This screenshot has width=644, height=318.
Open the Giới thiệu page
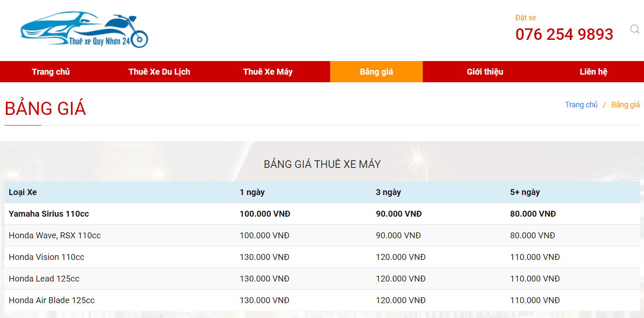(x=485, y=72)
